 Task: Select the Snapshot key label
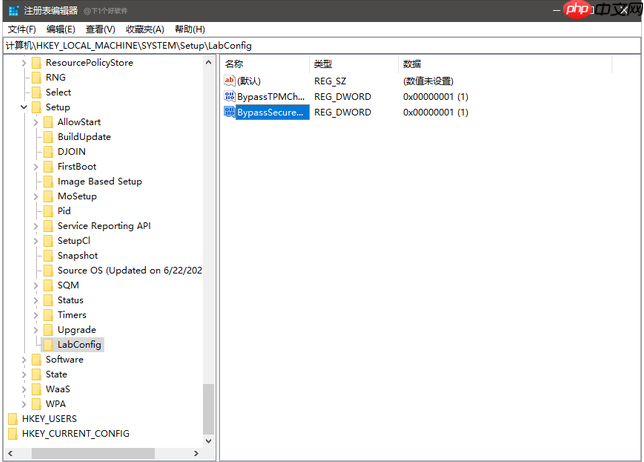click(78, 256)
